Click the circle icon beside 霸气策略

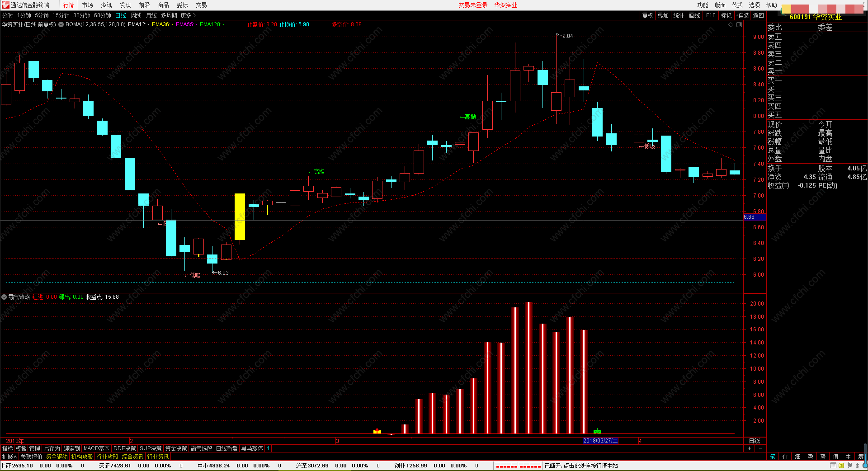click(4, 297)
